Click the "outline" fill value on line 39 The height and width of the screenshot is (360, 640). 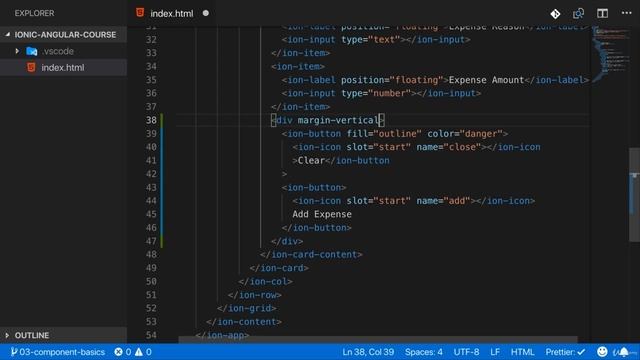[398, 134]
